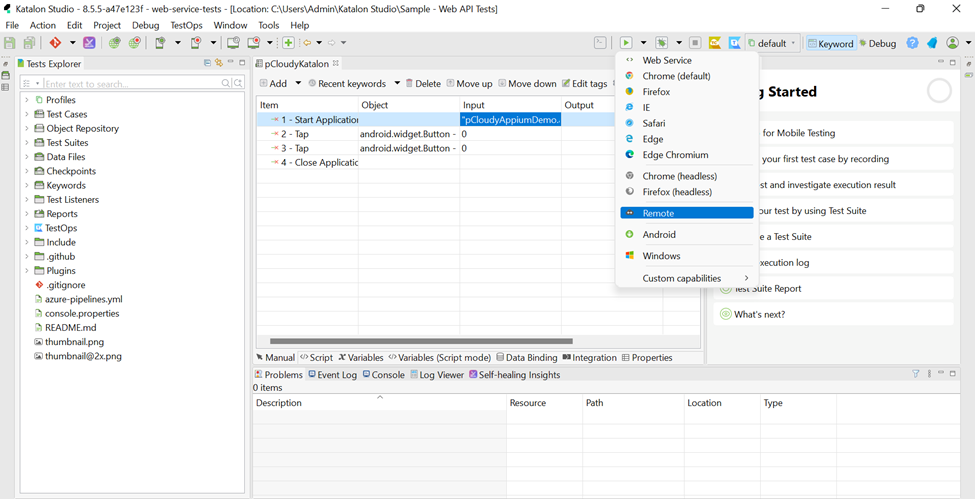Switch to the Script tab
The height and width of the screenshot is (499, 975).
(316, 358)
